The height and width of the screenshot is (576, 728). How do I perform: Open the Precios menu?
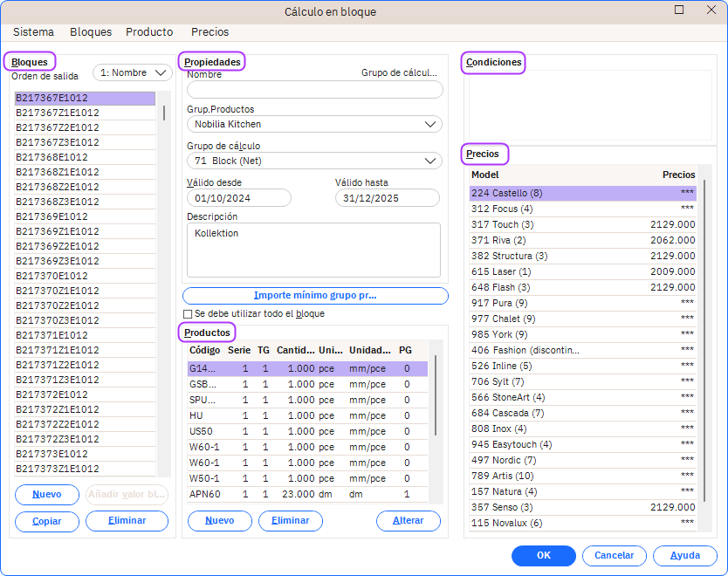click(x=209, y=31)
